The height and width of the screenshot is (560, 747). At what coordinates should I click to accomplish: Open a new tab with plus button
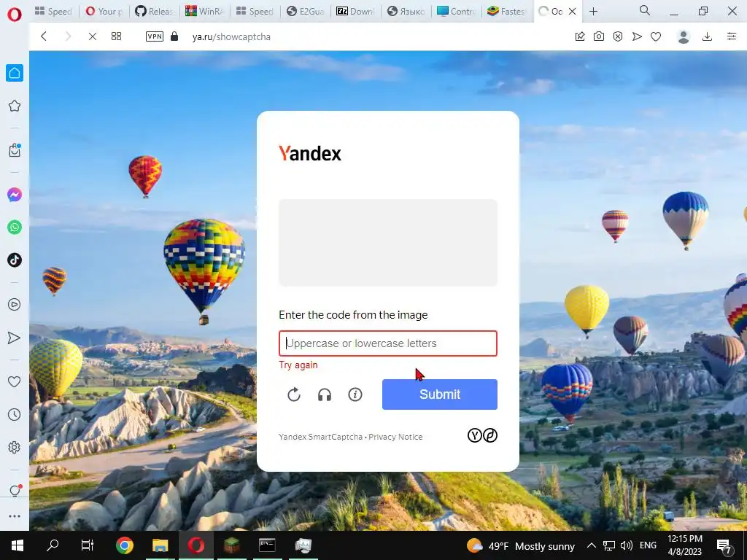pos(593,12)
